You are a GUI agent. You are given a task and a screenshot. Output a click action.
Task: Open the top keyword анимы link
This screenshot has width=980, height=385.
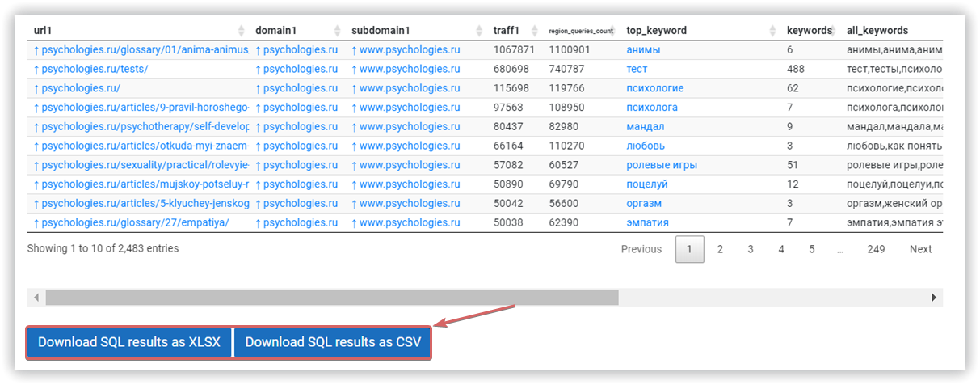(643, 49)
